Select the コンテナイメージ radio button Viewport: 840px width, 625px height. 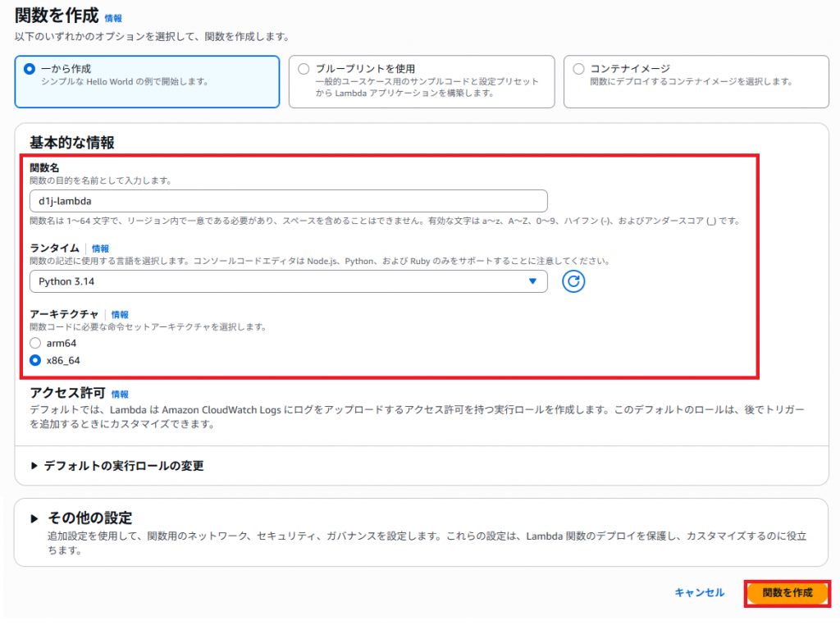pyautogui.click(x=578, y=69)
